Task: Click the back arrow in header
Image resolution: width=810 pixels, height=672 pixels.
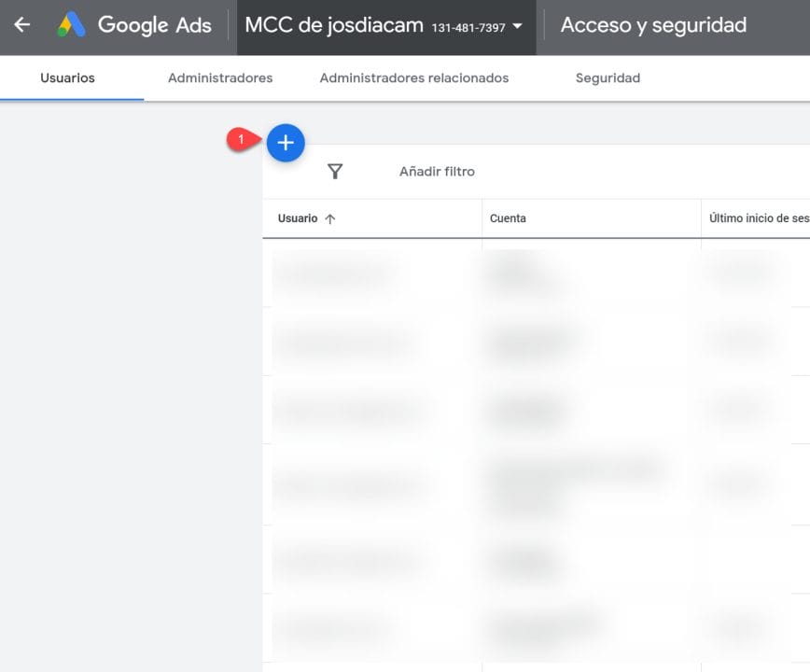Action: point(21,25)
